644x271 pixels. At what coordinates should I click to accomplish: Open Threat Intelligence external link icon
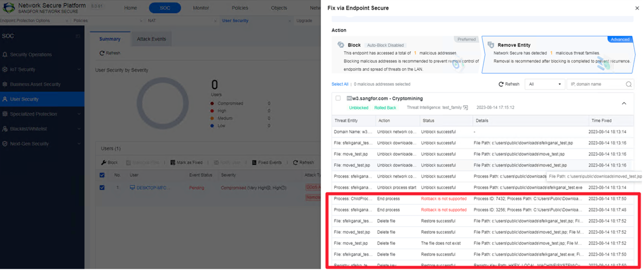(465, 107)
